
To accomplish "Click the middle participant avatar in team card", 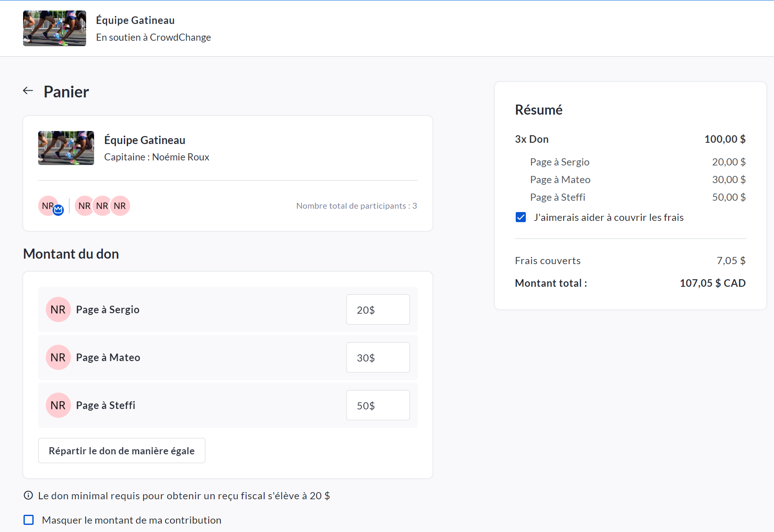I will (x=102, y=206).
